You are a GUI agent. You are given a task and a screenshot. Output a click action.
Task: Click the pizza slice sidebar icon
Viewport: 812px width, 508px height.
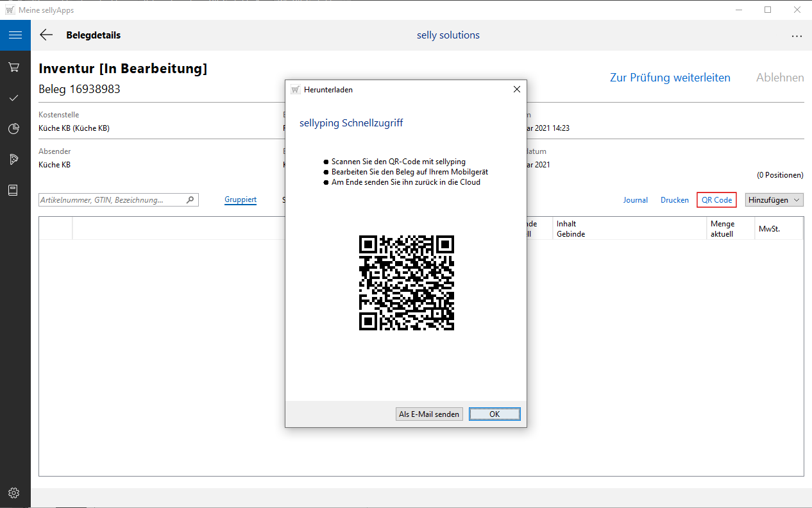[x=14, y=160]
